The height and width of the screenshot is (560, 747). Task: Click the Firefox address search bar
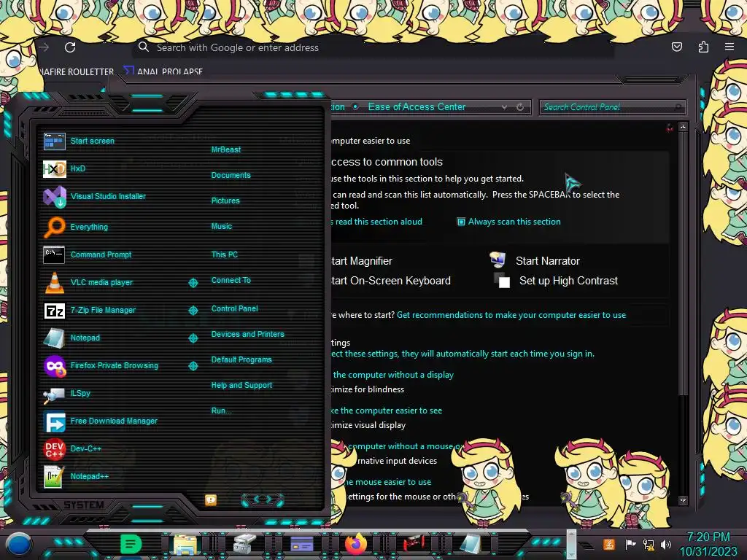click(x=373, y=47)
